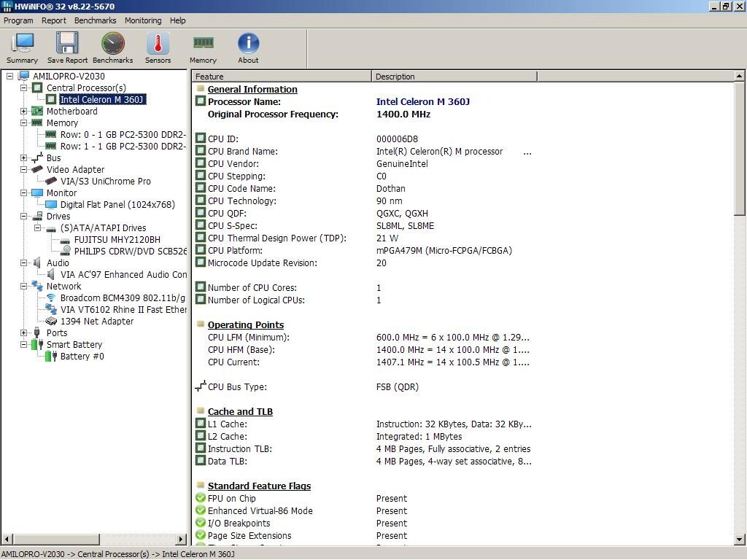Viewport: 747px width, 560px height.
Task: Click the Bus node icon
Action: coord(37,157)
